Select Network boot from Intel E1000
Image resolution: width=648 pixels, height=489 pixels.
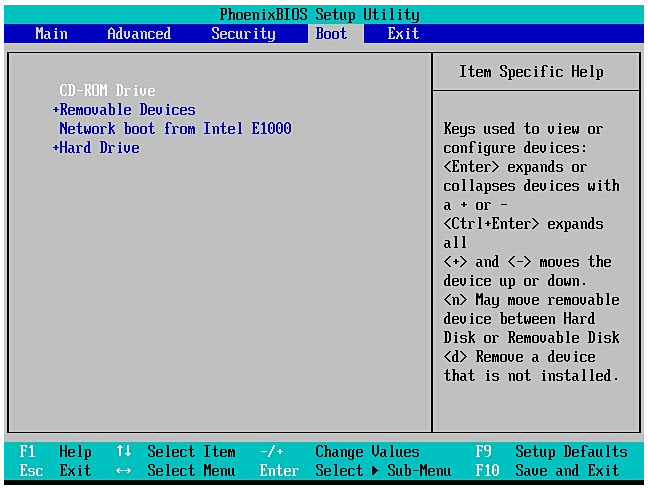tap(175, 129)
